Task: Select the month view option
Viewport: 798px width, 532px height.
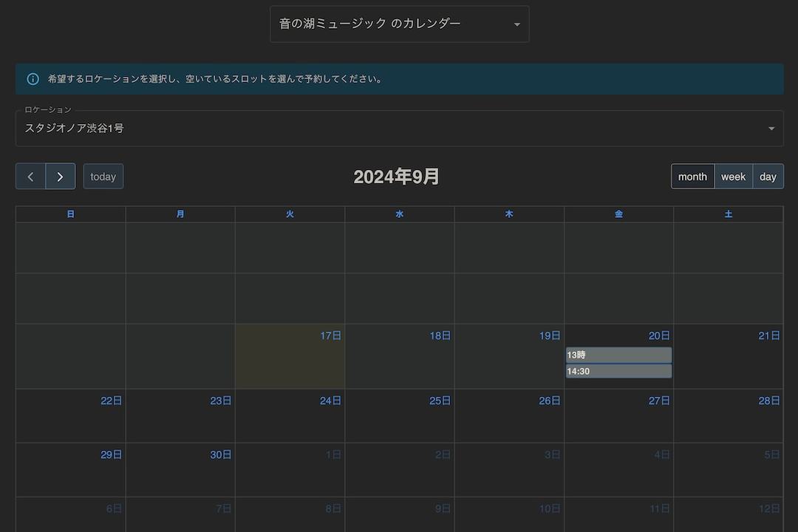Action: pyautogui.click(x=692, y=176)
